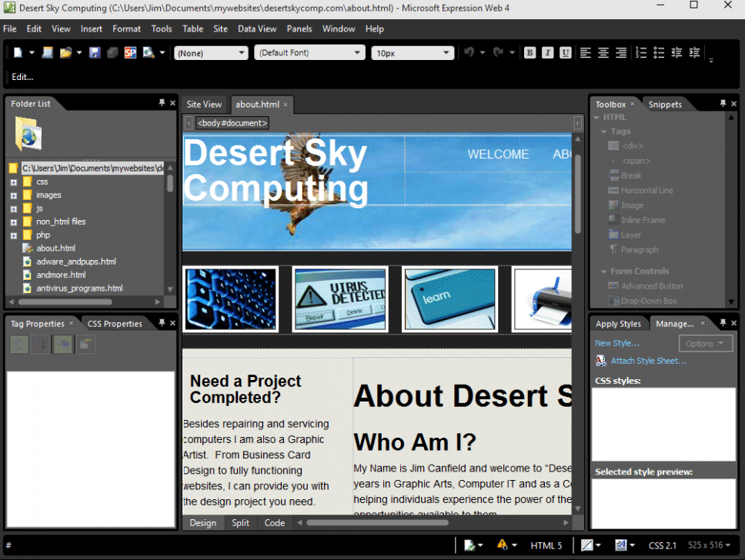Click the learn key thumbnail image
The height and width of the screenshot is (560, 745).
point(450,299)
